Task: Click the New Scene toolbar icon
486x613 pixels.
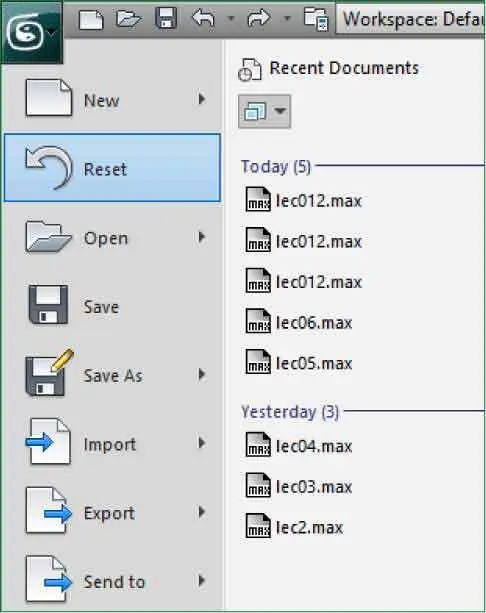Action: [x=91, y=19]
